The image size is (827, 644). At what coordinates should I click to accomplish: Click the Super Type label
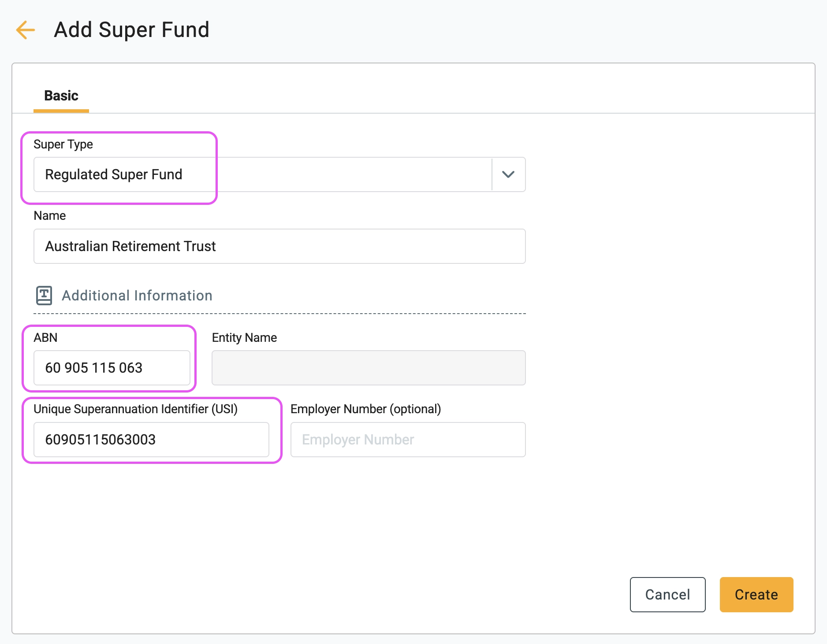click(63, 144)
